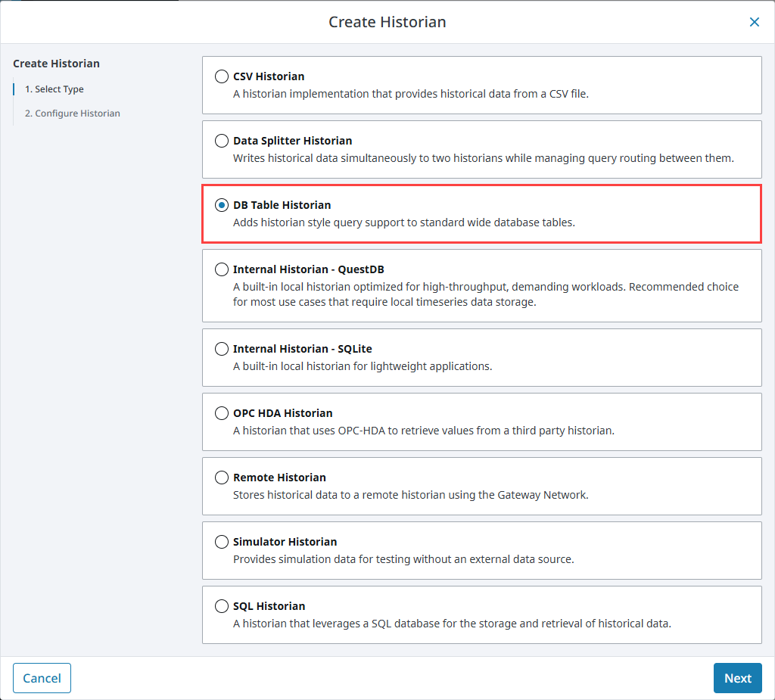This screenshot has height=700, width=775.
Task: Confirm DB Table Historian is selected
Action: (221, 204)
